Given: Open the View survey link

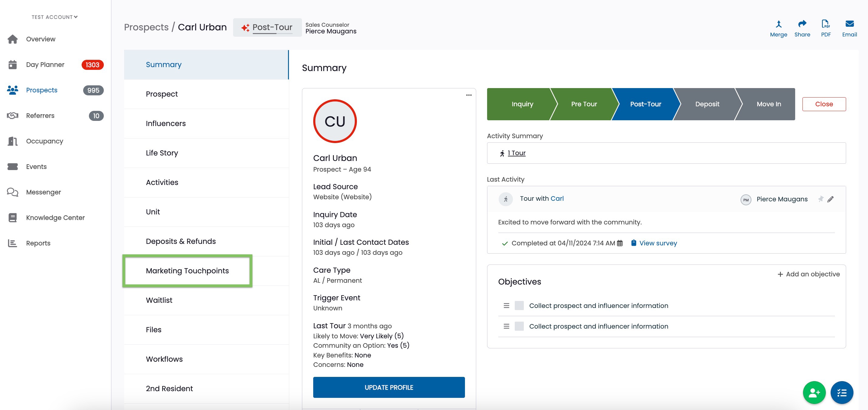Looking at the screenshot, I should [x=658, y=243].
